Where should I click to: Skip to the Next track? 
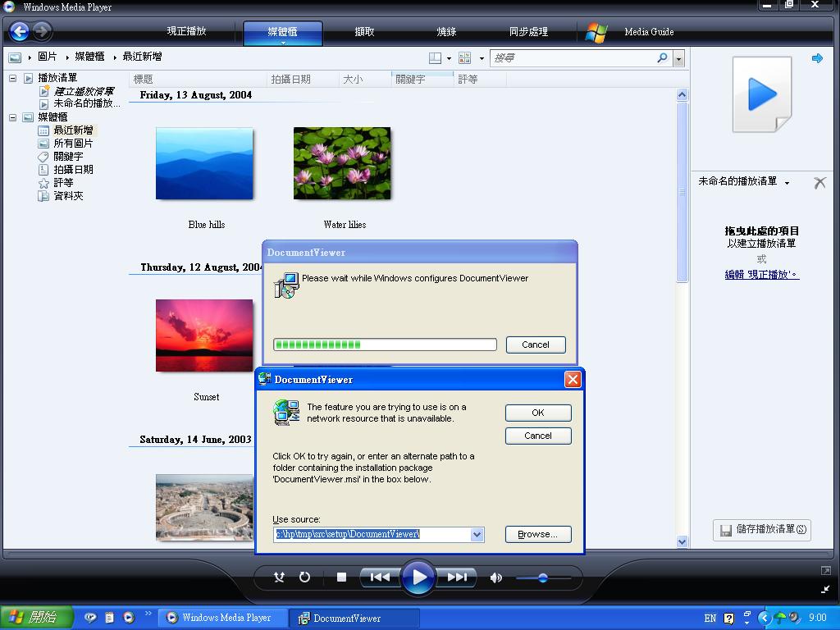458,577
